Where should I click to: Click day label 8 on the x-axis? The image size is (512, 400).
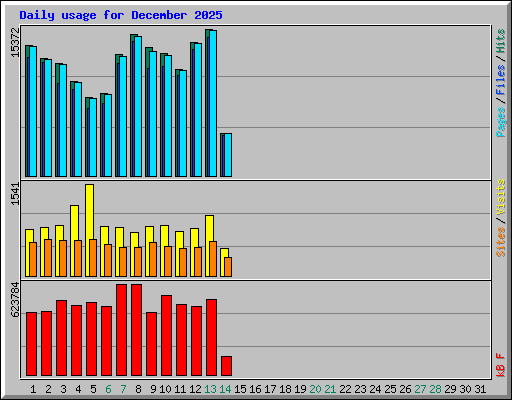coord(138,389)
